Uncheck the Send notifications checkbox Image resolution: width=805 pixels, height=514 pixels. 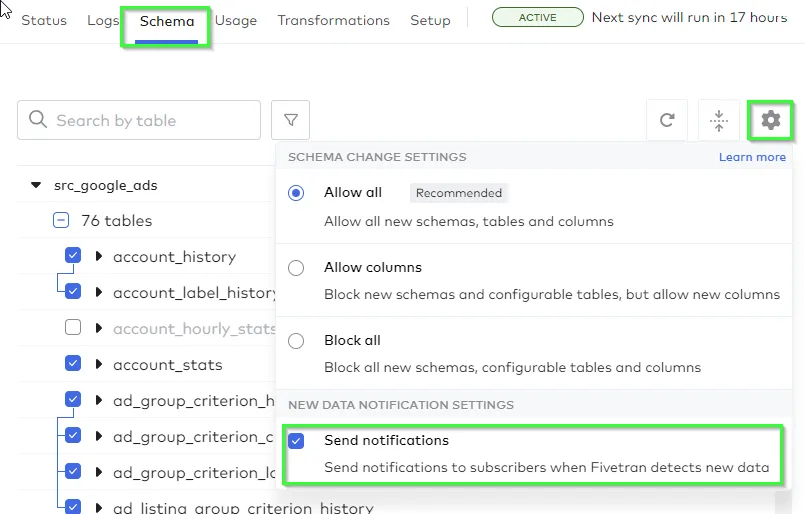coord(296,441)
